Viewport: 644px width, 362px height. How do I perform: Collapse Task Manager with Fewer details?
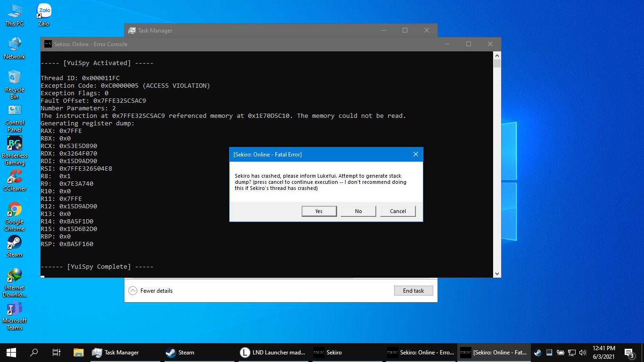tap(151, 291)
